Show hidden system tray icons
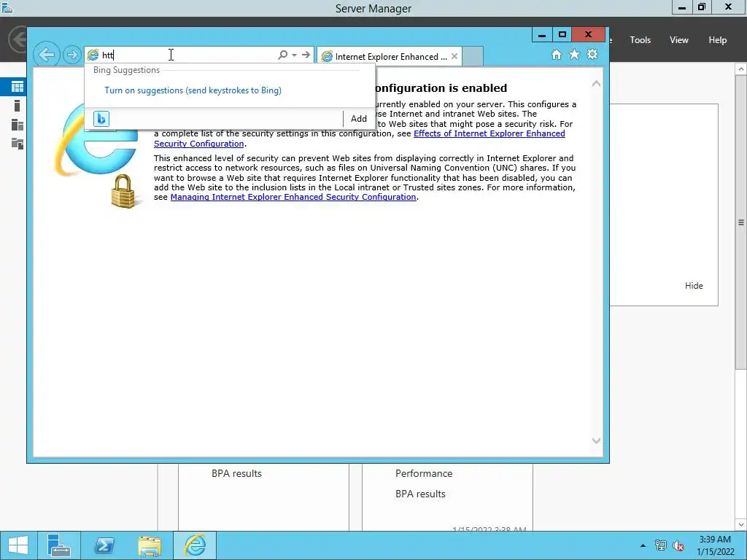This screenshot has height=560, width=747. click(643, 545)
